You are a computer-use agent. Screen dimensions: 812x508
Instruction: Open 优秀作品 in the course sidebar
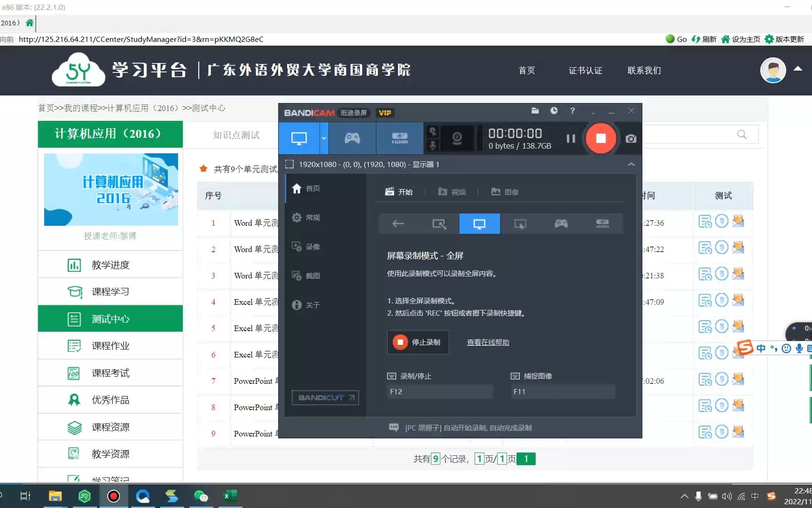(110, 400)
